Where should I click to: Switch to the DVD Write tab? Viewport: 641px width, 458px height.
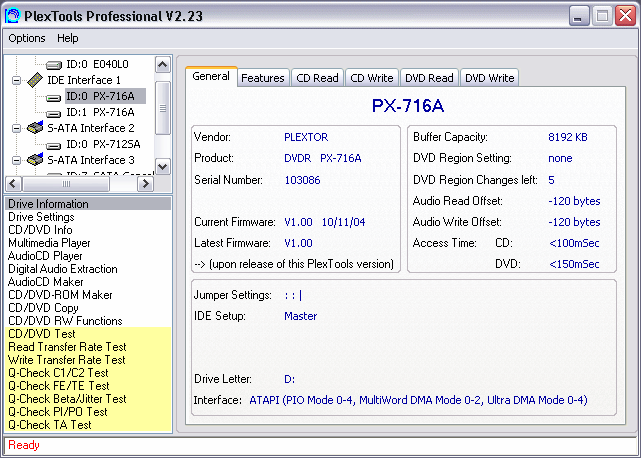489,78
